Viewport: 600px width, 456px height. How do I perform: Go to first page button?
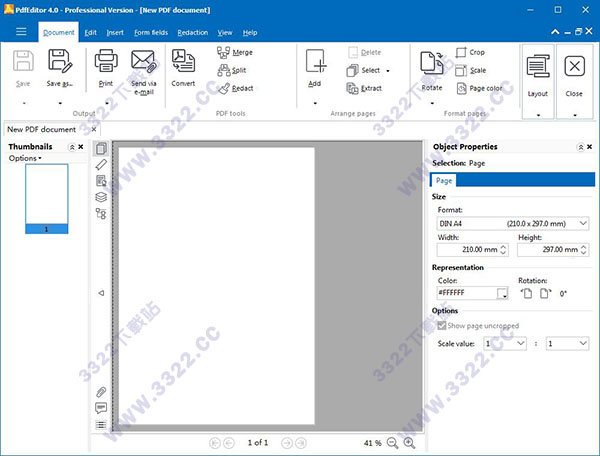pos(215,443)
